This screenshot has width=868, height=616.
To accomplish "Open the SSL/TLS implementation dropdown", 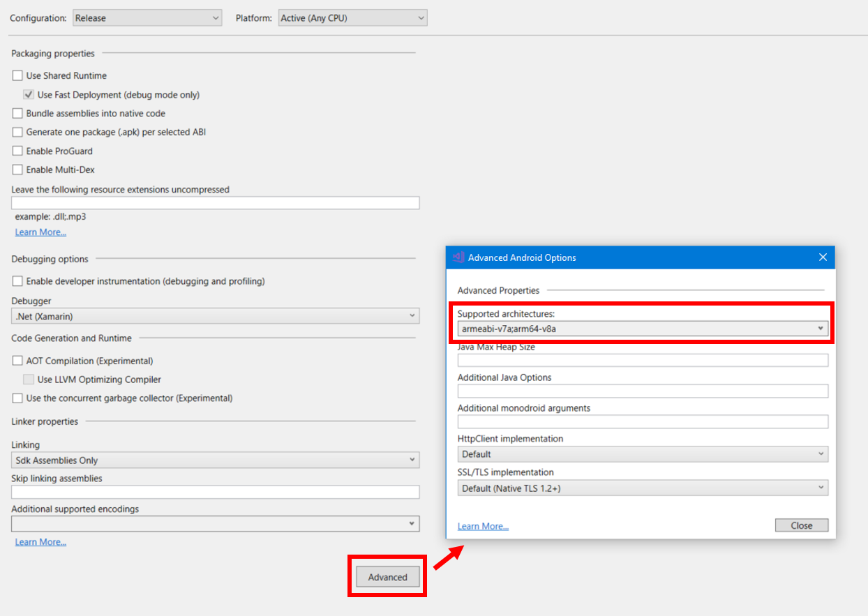I will click(642, 488).
